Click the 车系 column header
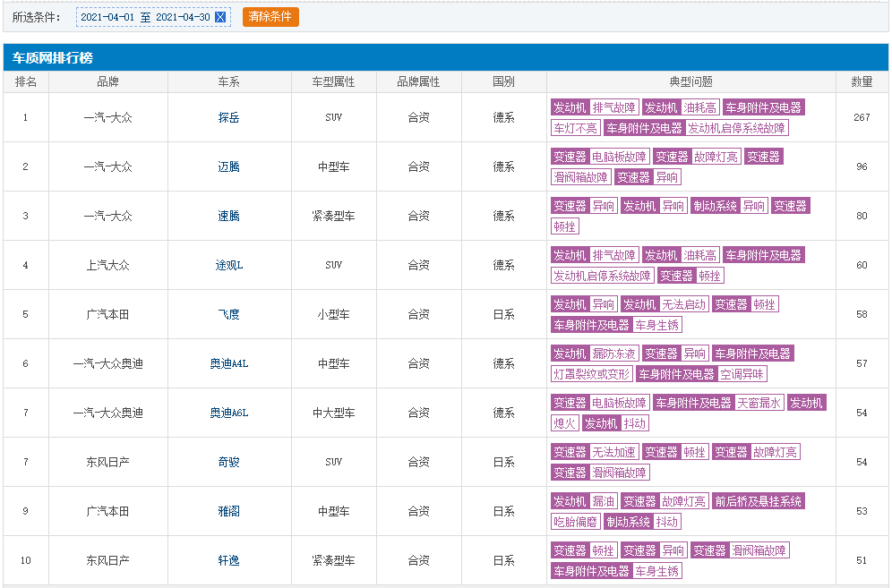The width and height of the screenshot is (892, 588). click(228, 81)
